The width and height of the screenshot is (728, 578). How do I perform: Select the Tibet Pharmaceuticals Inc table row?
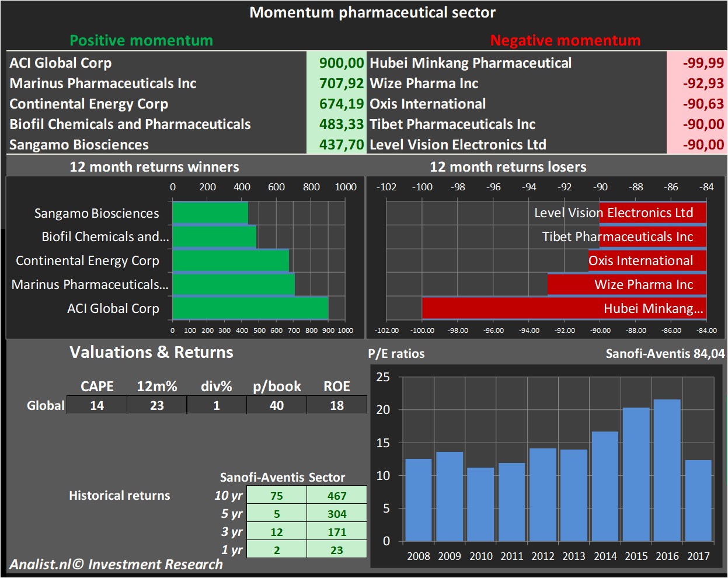517,124
